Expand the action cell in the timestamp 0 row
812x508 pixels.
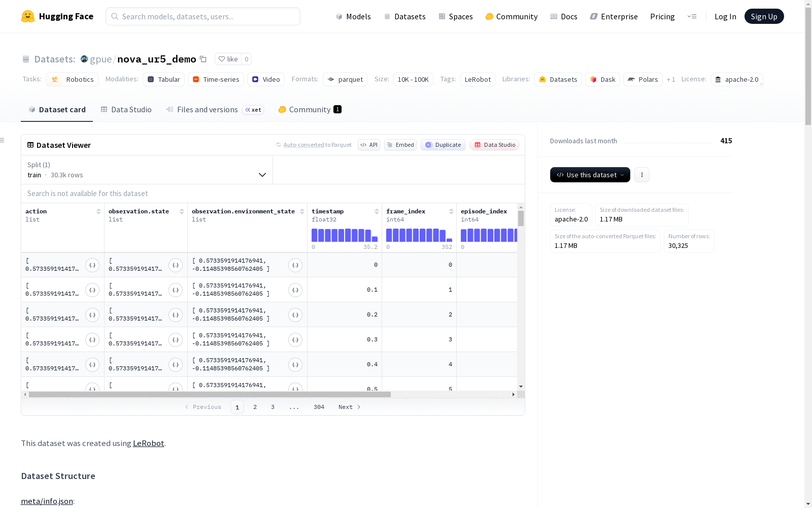pyautogui.click(x=92, y=265)
